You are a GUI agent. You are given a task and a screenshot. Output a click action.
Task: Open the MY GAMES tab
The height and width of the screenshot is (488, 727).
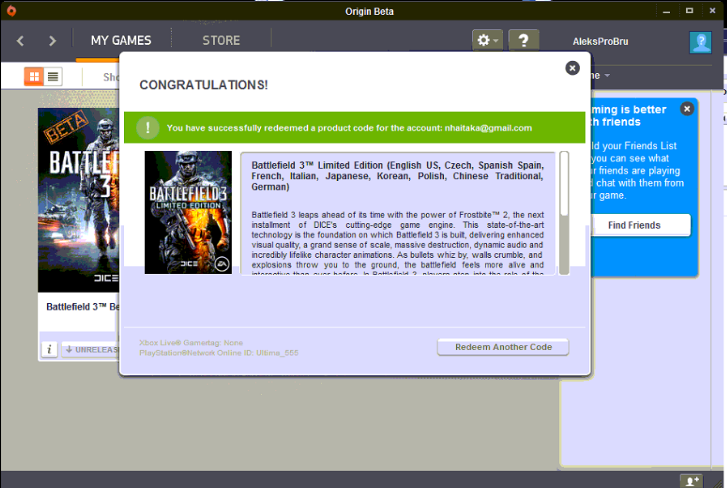[x=121, y=41]
